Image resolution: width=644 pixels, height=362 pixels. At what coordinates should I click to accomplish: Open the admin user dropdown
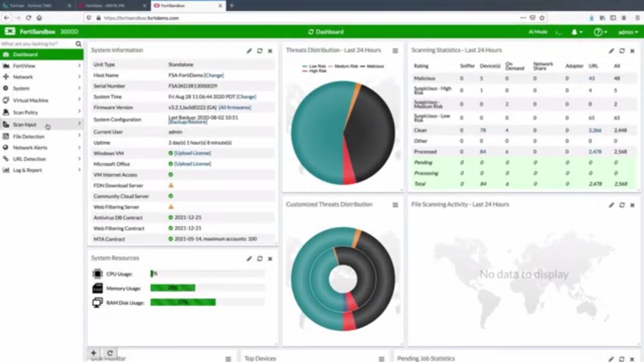click(627, 32)
